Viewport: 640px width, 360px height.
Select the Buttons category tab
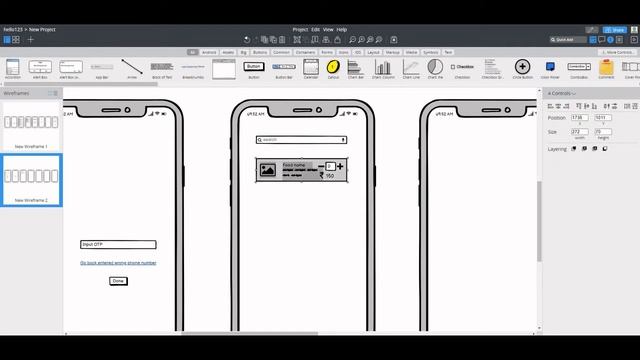tap(260, 52)
